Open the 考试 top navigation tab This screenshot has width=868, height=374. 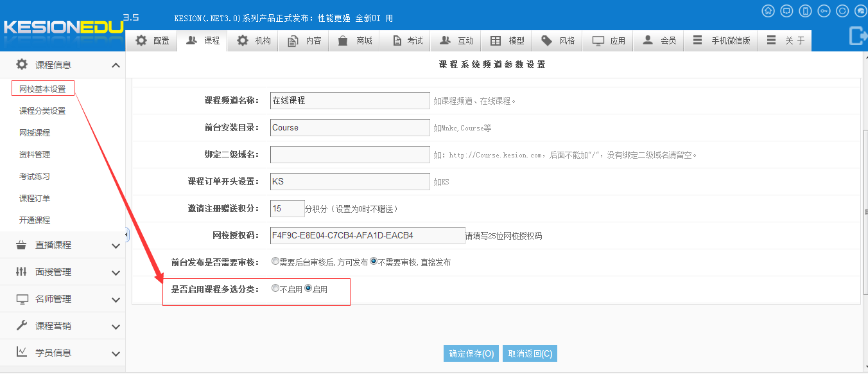click(x=406, y=40)
